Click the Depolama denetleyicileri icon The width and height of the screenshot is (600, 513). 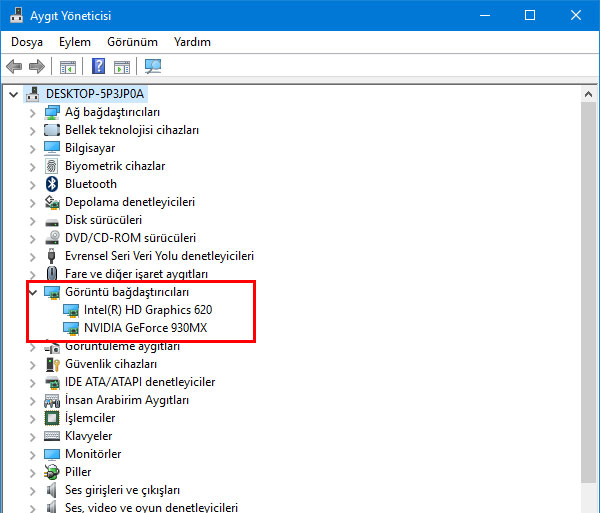click(x=52, y=202)
